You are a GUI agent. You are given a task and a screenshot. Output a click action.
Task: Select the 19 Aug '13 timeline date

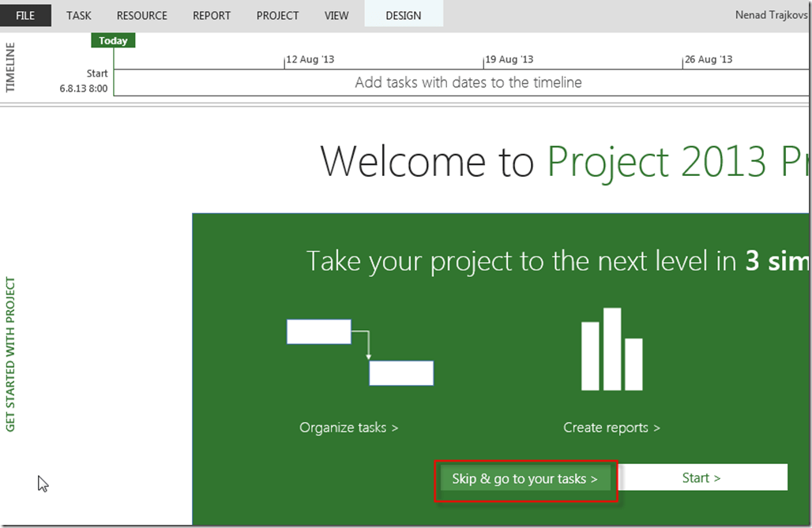pyautogui.click(x=509, y=59)
